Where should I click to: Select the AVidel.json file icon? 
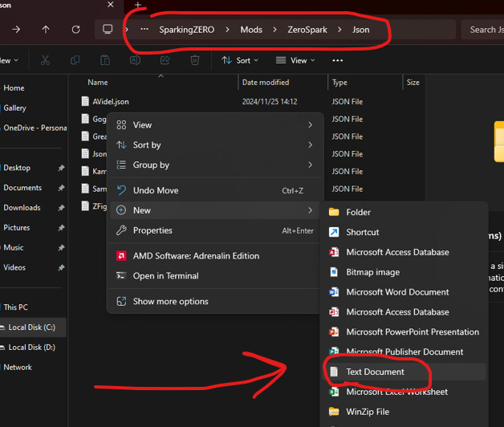(85, 102)
